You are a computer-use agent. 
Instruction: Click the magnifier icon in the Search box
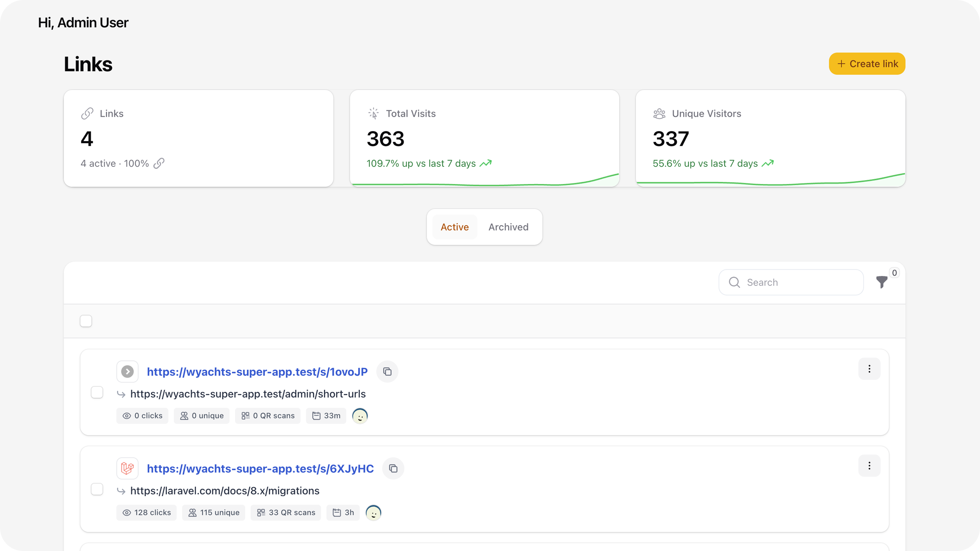click(x=734, y=282)
